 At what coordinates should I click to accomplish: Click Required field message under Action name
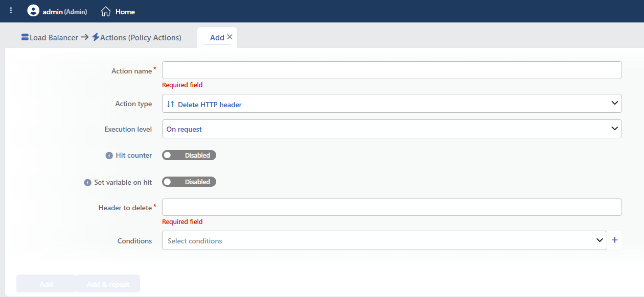[x=182, y=85]
